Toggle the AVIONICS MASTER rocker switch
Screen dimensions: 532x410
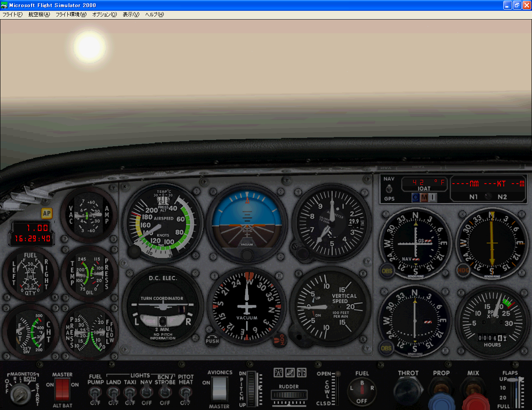pyautogui.click(x=219, y=389)
